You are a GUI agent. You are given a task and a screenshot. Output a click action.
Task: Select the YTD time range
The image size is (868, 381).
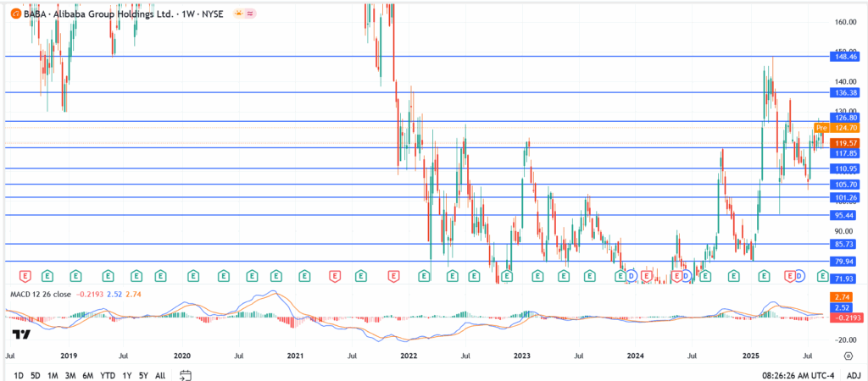[x=108, y=374]
